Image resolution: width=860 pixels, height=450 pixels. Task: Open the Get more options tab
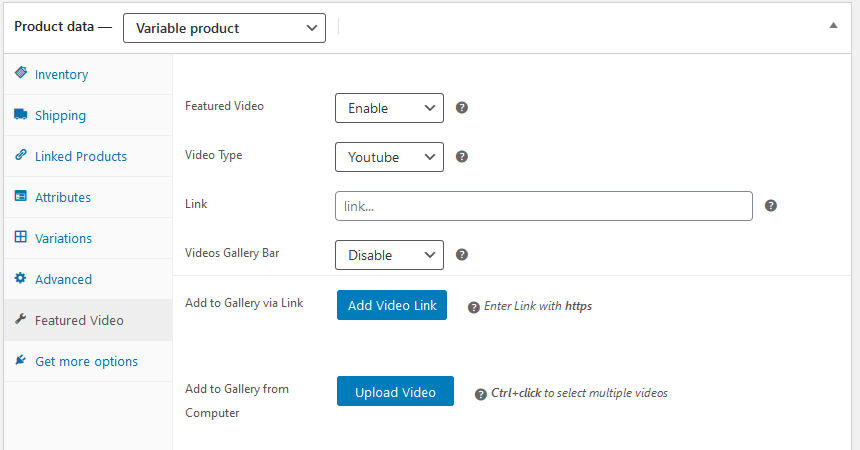tap(86, 361)
